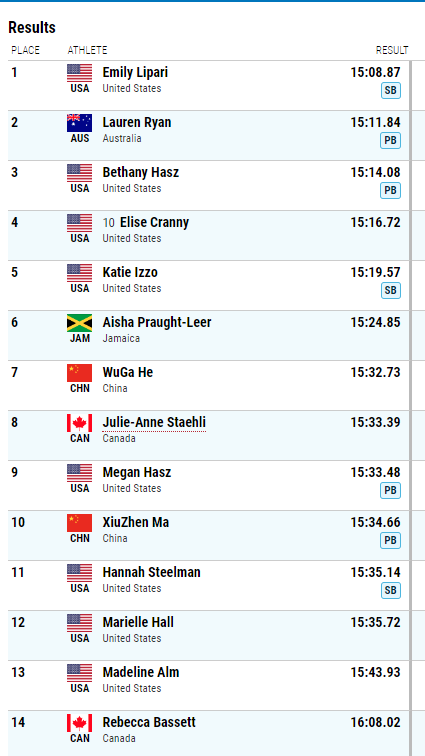The width and height of the screenshot is (425, 756).
Task: Click the Australia flag next to Lauren Ryan
Action: [79, 123]
